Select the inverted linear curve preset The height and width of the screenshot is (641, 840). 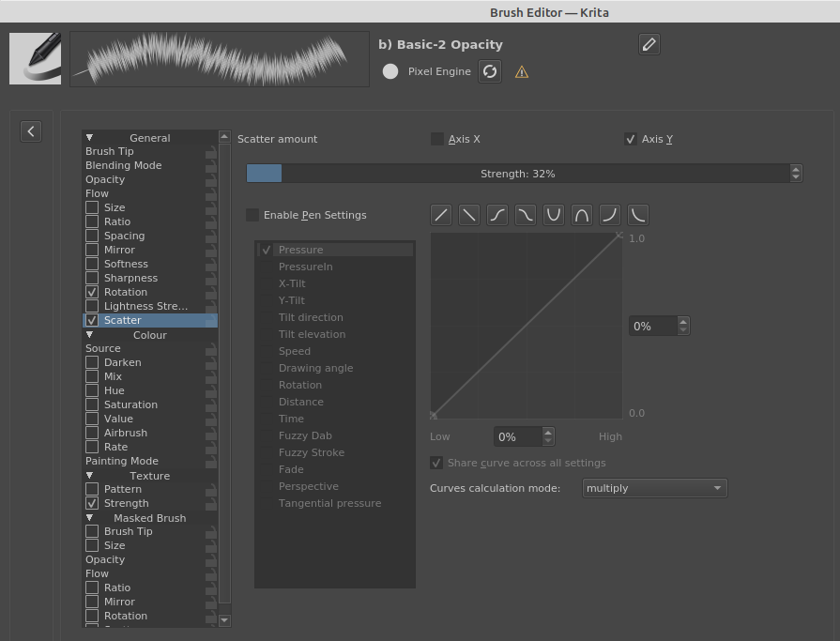click(x=469, y=215)
